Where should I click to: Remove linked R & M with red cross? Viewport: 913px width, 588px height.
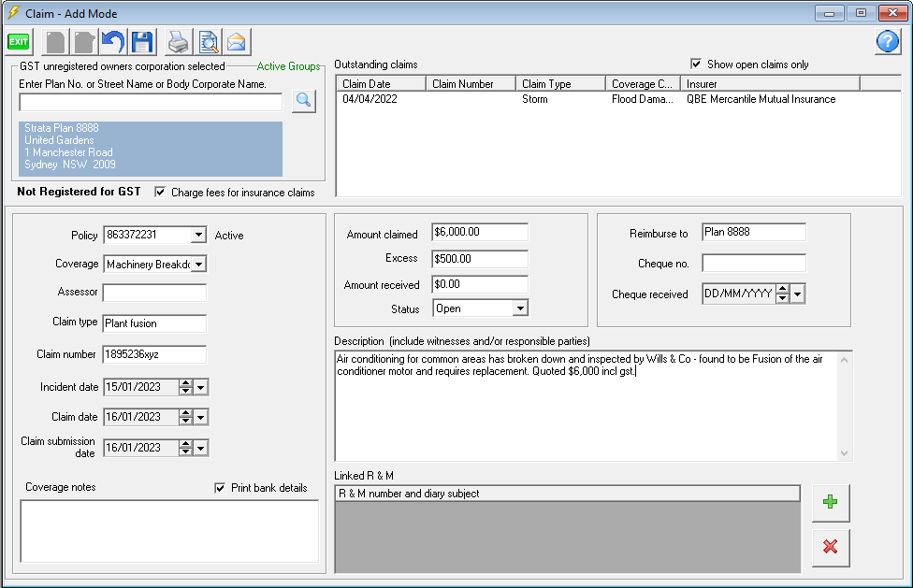click(830, 547)
